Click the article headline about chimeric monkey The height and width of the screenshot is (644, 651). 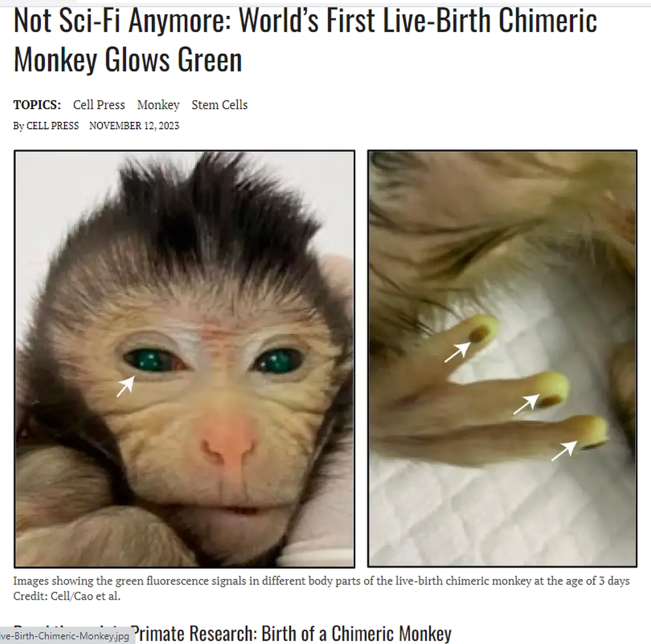[305, 40]
